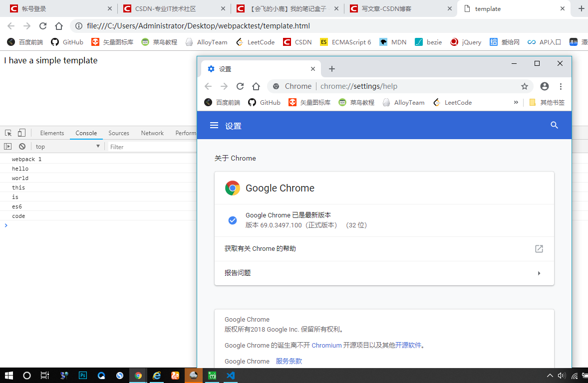Search settings with magnifier icon
The width and height of the screenshot is (588, 383).
[x=554, y=125]
